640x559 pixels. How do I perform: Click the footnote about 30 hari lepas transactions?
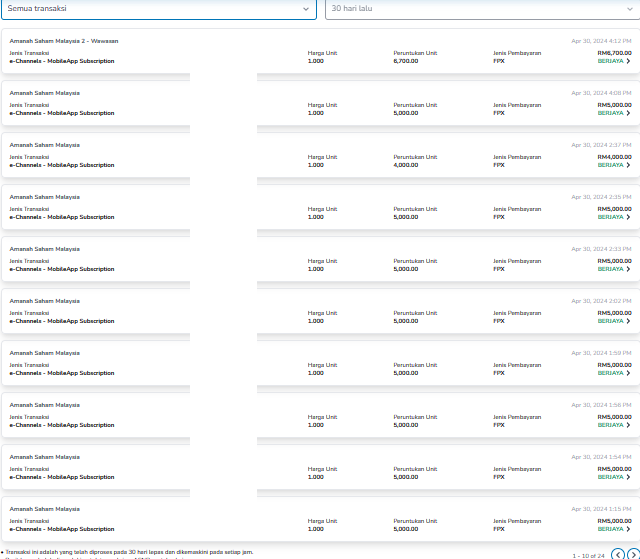click(x=127, y=552)
